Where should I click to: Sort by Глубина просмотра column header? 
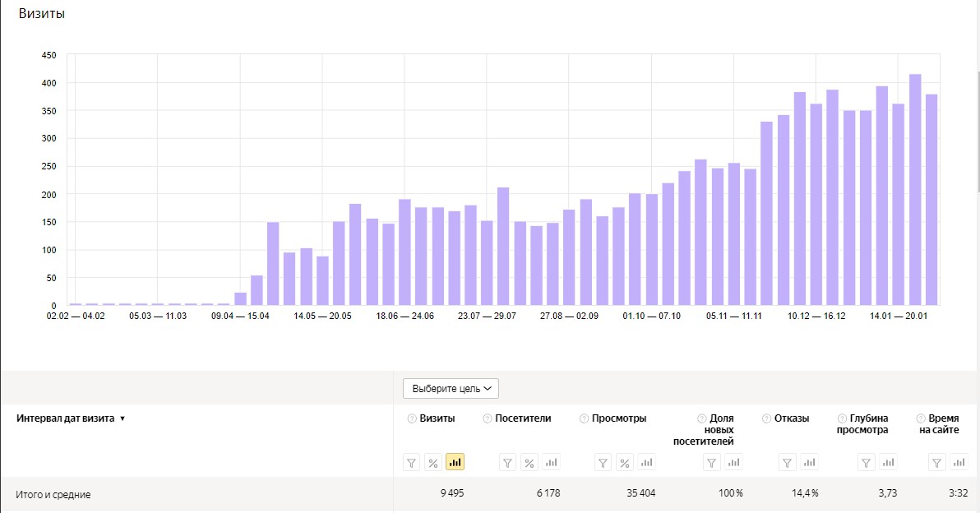862,424
